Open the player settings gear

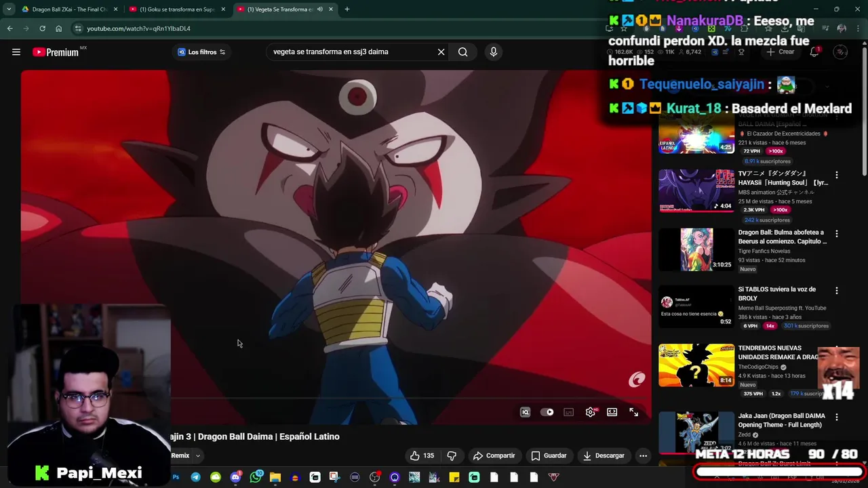(591, 412)
